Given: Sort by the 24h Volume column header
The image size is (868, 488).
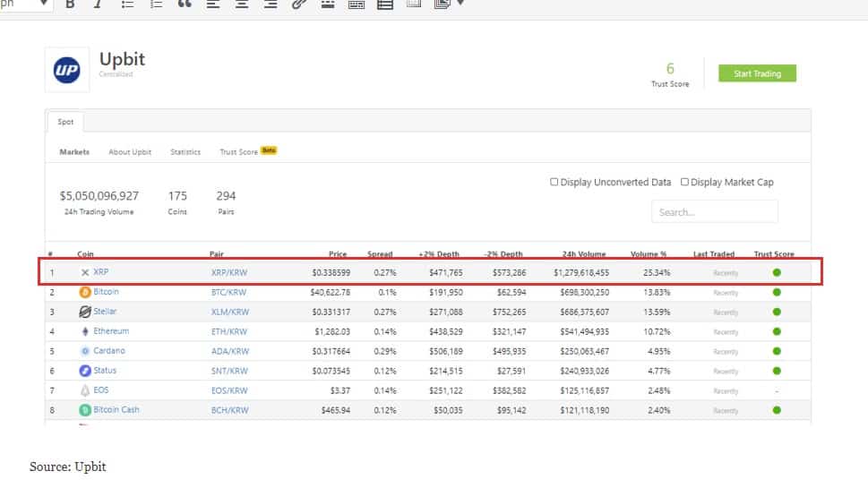Looking at the screenshot, I should [x=584, y=254].
